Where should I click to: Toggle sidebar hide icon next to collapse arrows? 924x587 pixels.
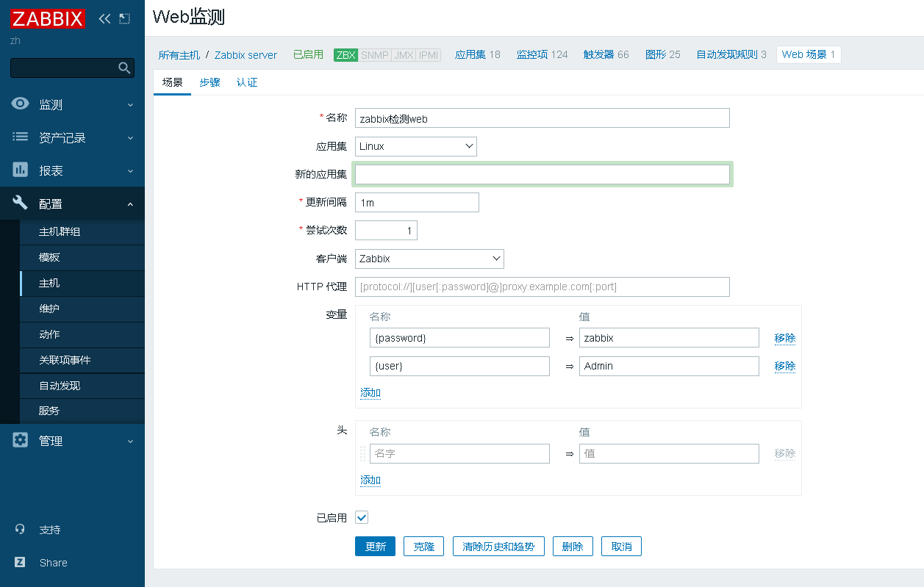[x=124, y=18]
